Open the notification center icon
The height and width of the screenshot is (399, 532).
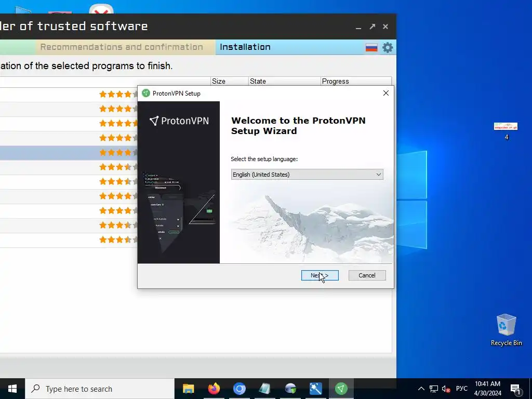pyautogui.click(x=516, y=389)
